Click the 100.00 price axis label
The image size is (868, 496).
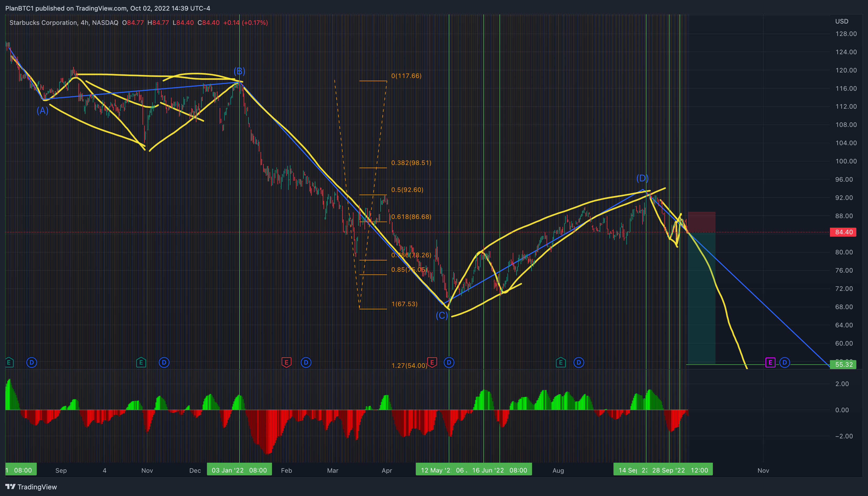(846, 161)
